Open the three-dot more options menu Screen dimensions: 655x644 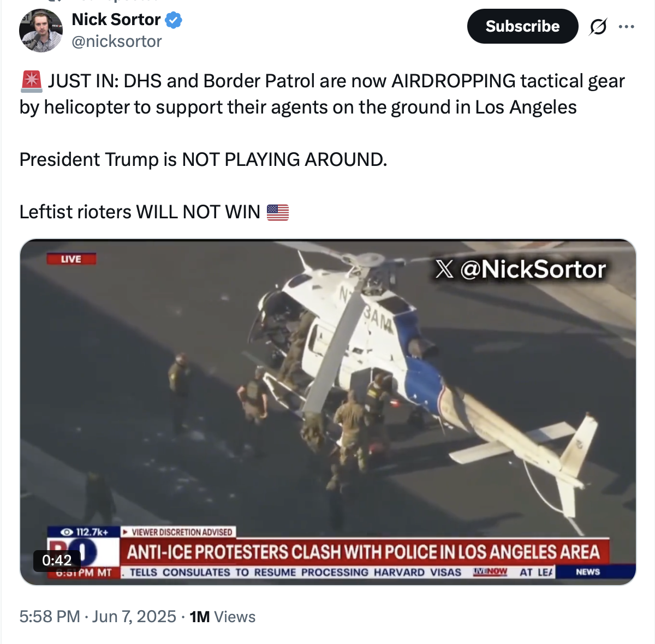point(626,26)
